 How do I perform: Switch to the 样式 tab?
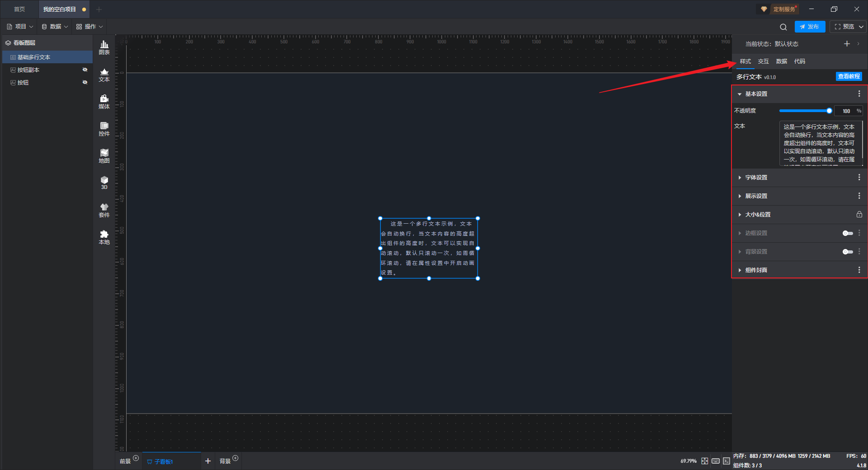(x=745, y=61)
